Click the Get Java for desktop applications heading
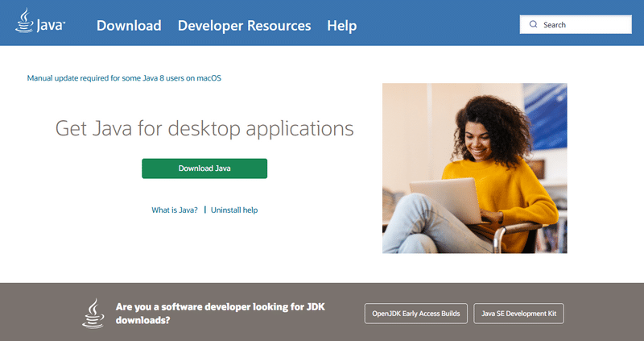 tap(204, 128)
